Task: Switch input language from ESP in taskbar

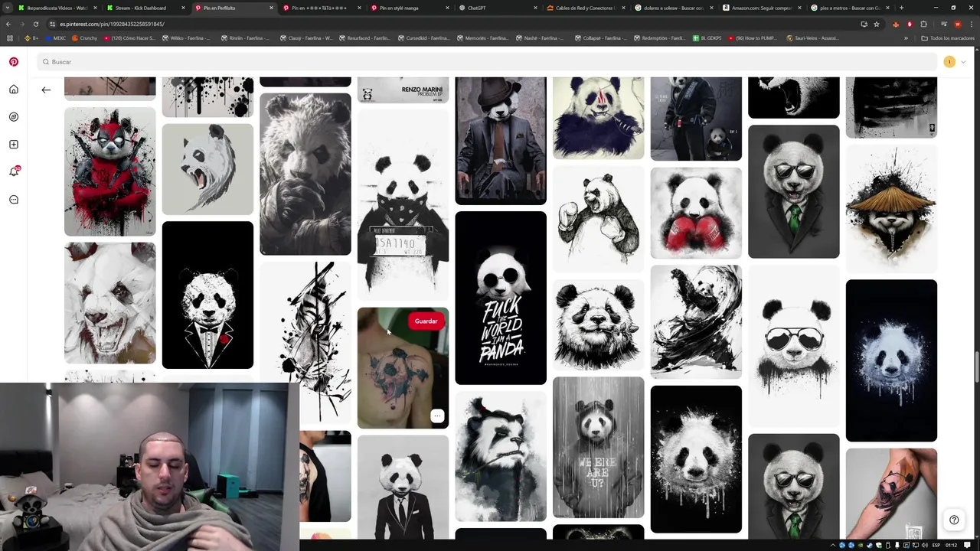Action: (x=936, y=545)
